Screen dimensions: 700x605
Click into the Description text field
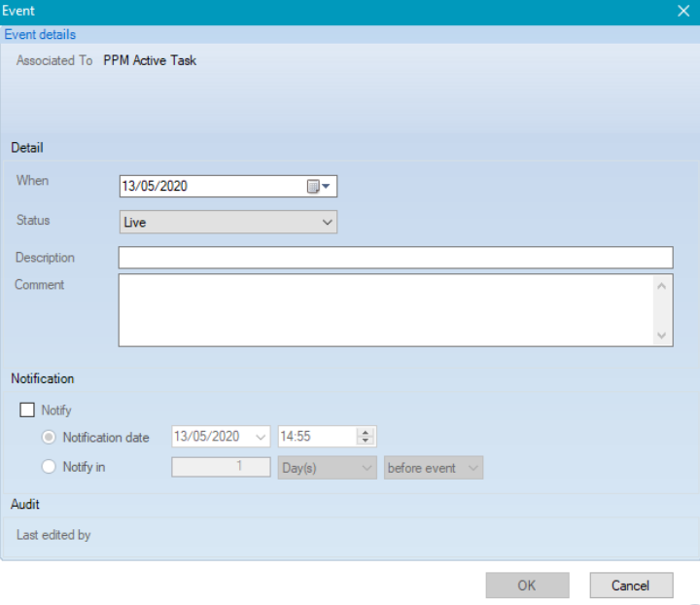pyautogui.click(x=395, y=258)
